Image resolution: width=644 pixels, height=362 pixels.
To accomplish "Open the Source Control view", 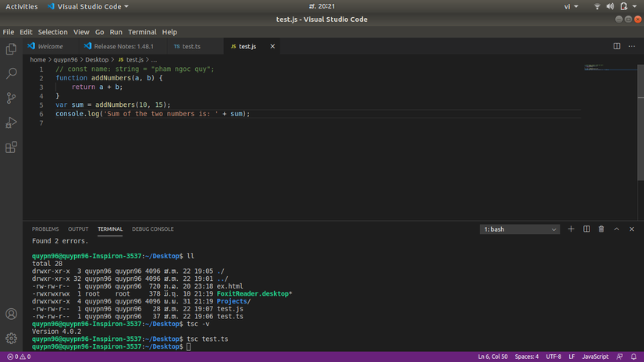I will pos(11,98).
